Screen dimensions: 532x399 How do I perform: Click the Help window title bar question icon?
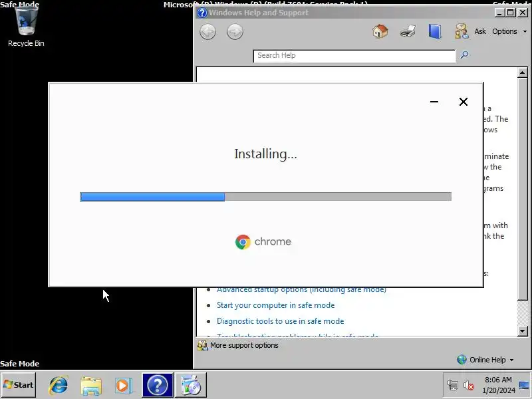tap(202, 13)
